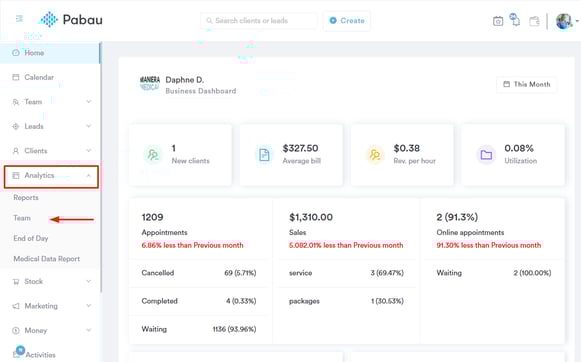581x362 pixels.
Task: Open Team under Analytics
Action: (22, 218)
